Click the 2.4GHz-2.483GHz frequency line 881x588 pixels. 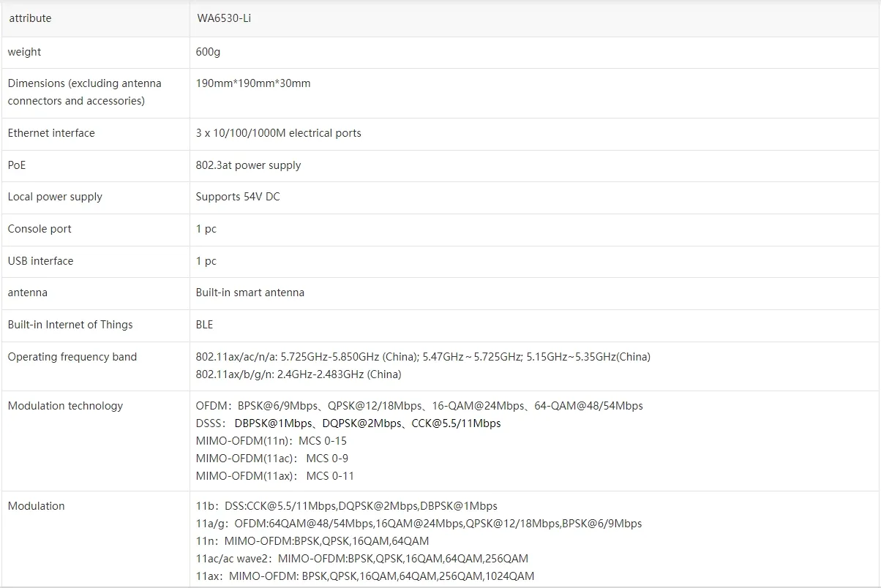pos(299,374)
